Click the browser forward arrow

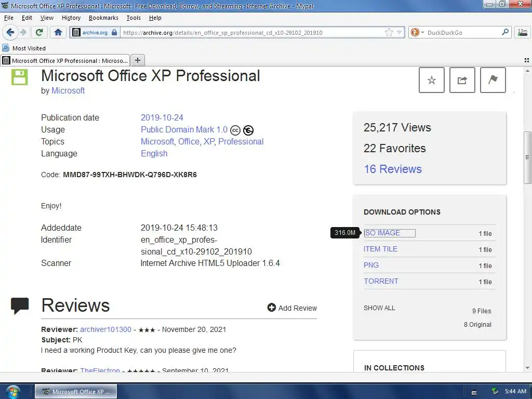coord(23,32)
